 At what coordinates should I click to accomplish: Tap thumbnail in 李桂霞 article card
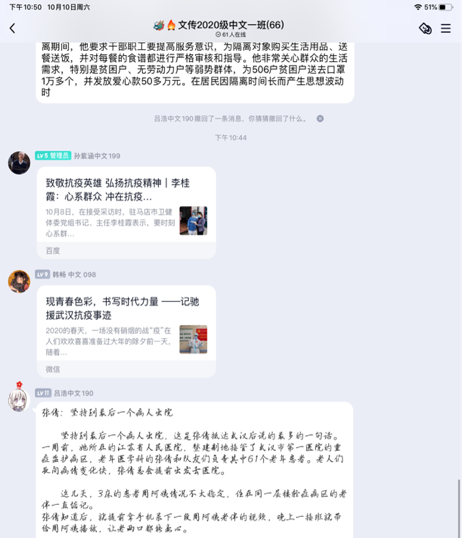(193, 221)
